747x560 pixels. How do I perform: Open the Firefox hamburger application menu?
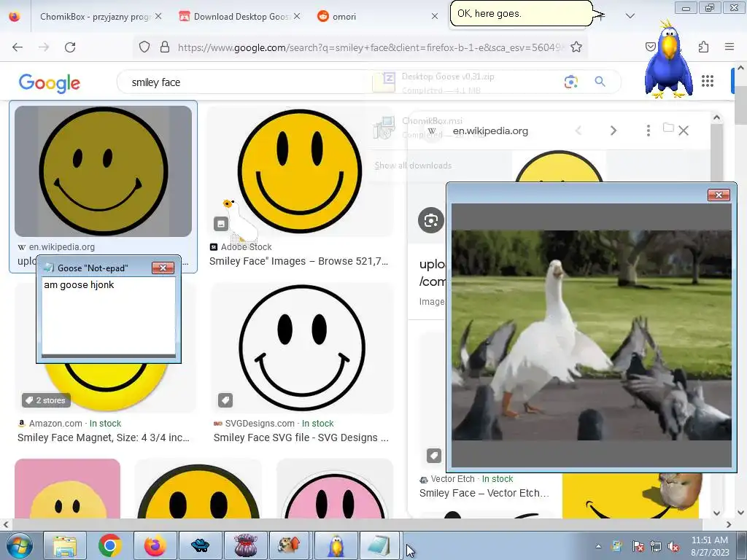click(x=729, y=47)
